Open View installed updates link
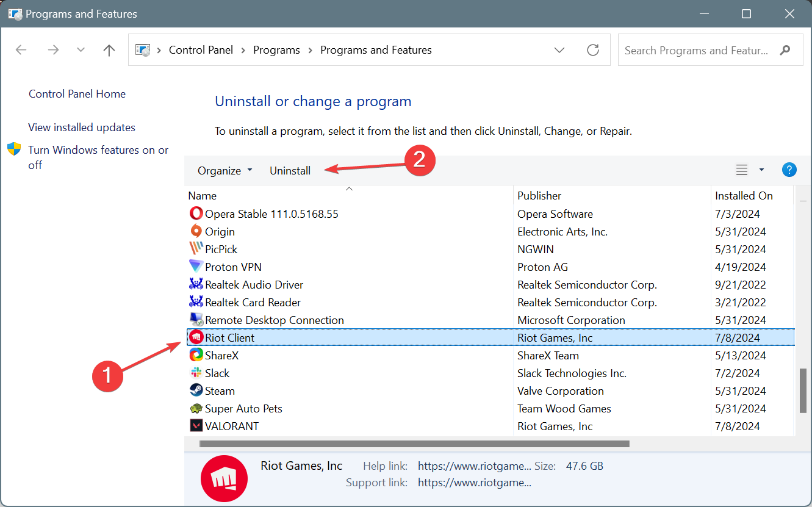Viewport: 812px width, 507px height. tap(82, 128)
